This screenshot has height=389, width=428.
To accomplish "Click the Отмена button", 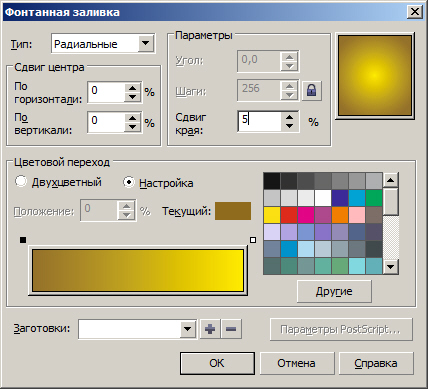I will 296,363.
